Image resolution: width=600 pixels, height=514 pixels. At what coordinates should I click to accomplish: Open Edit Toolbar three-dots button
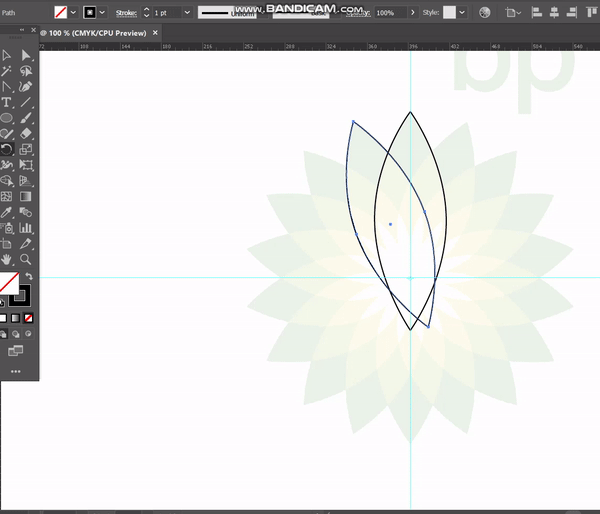[x=16, y=371]
